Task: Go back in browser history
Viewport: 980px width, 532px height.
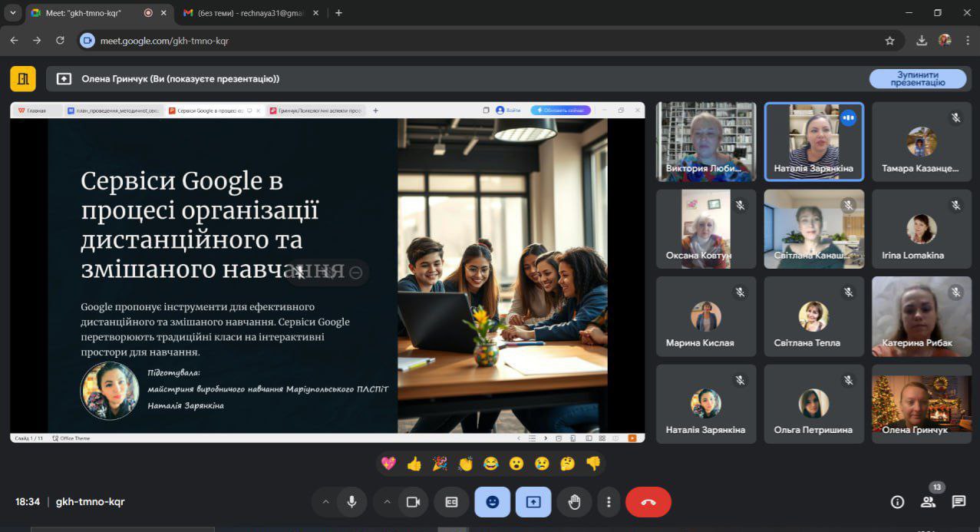Action: click(x=14, y=41)
